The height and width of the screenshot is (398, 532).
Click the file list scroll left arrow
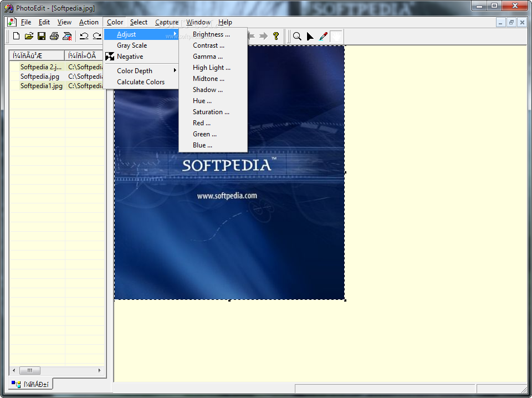(14, 370)
